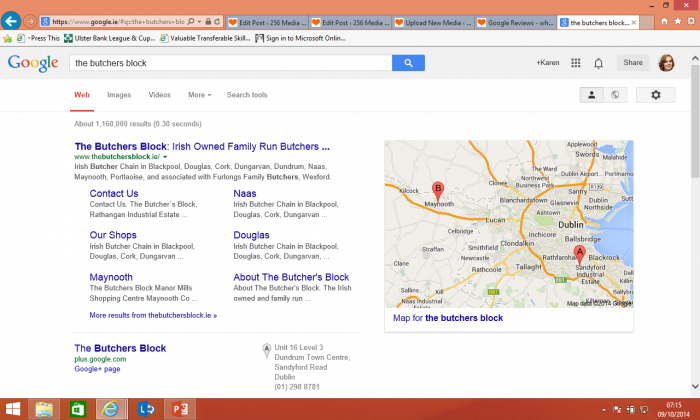This screenshot has width=700, height=420.
Task: Click the Karen profile photo avatar
Action: coord(667,63)
